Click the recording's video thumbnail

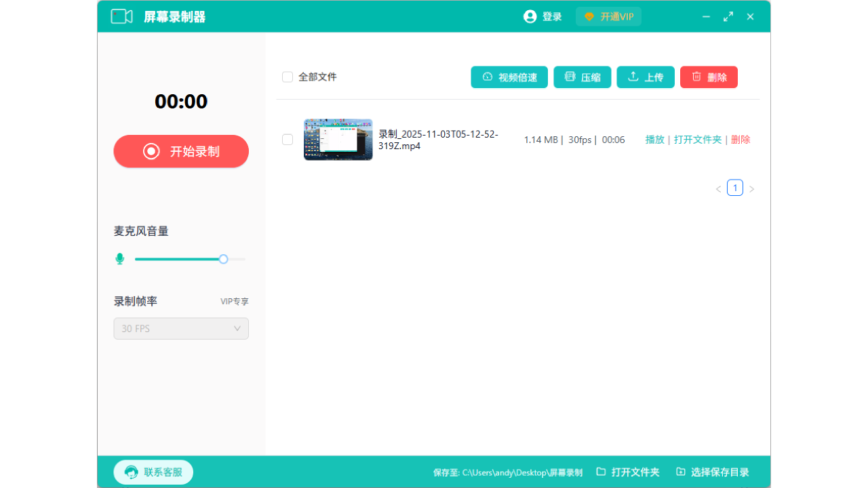(338, 139)
